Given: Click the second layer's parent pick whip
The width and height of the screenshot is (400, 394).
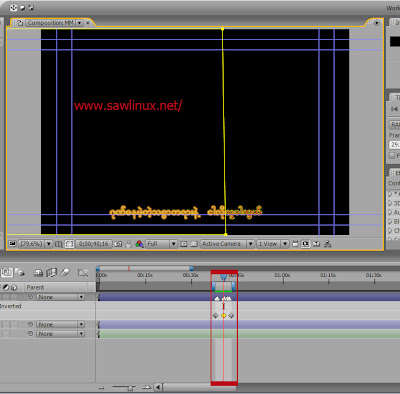Looking at the screenshot, I should (30, 324).
